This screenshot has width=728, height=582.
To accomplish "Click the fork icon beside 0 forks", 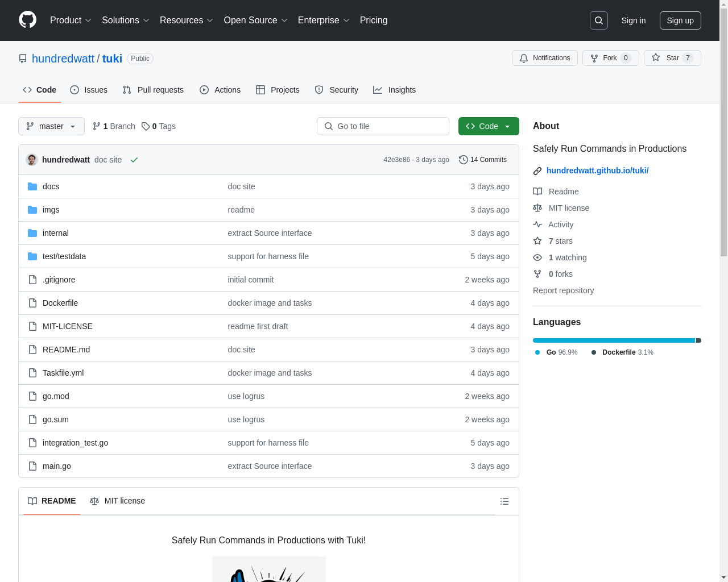I will point(537,274).
